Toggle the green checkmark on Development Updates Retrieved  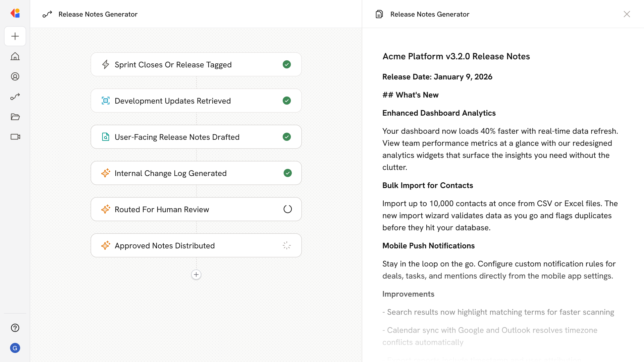287,101
